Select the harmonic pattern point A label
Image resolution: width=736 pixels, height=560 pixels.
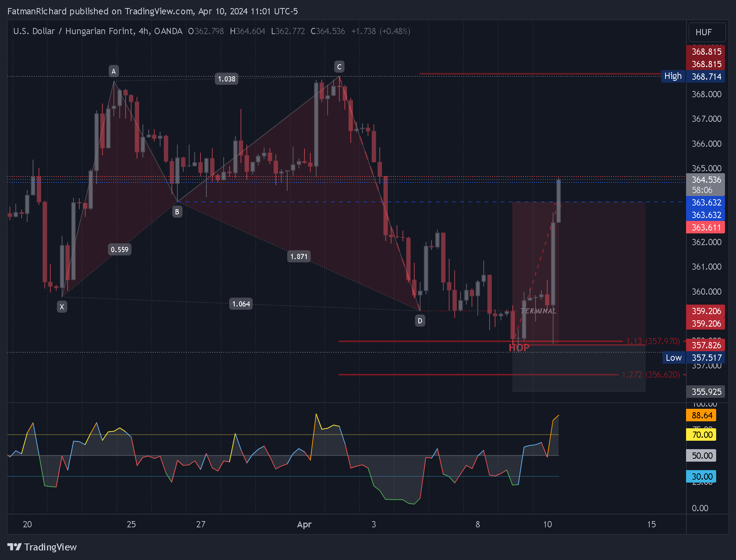[113, 71]
